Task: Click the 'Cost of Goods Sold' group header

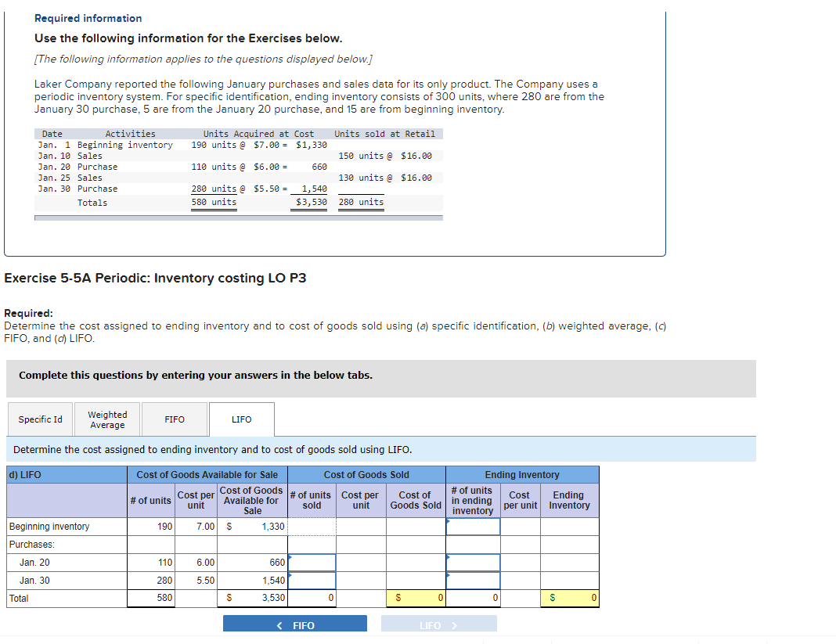Action: 366,474
